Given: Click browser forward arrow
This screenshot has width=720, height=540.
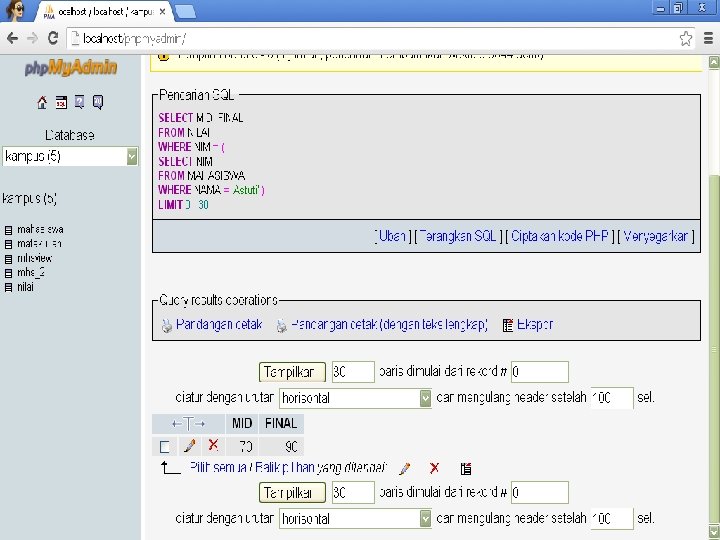Looking at the screenshot, I should 33,38.
